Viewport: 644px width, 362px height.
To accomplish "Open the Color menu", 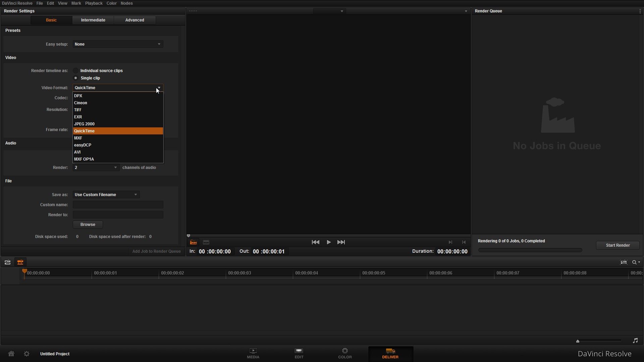I will point(111,3).
